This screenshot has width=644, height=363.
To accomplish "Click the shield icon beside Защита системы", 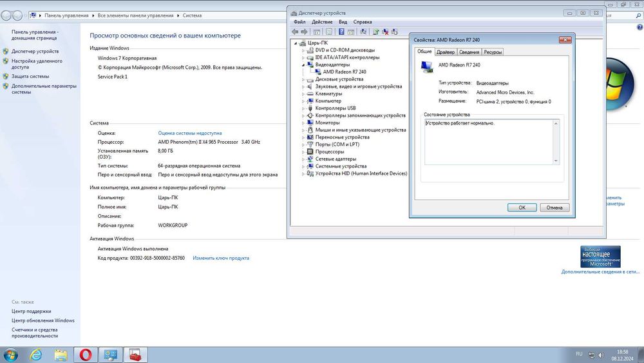I will [5, 77].
